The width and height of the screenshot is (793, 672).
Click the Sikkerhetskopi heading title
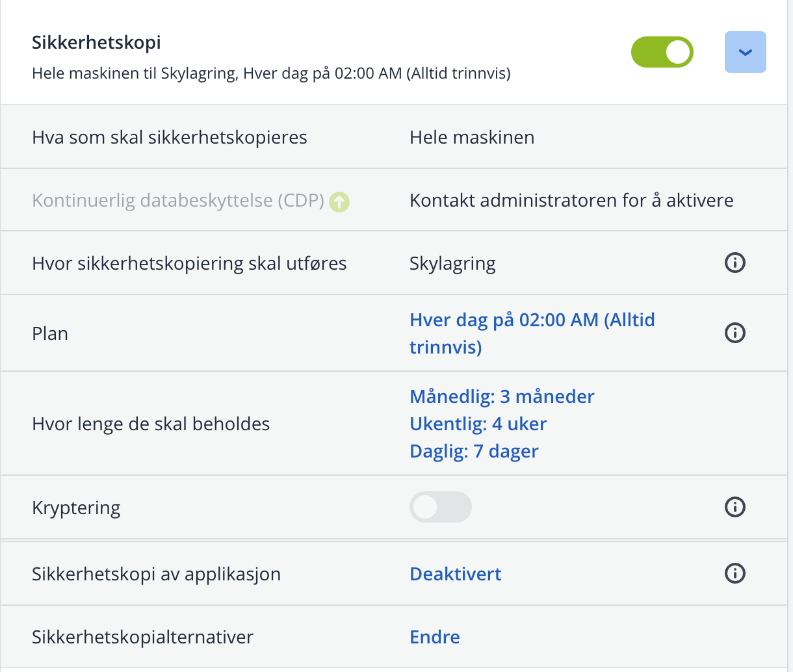pyautogui.click(x=96, y=43)
